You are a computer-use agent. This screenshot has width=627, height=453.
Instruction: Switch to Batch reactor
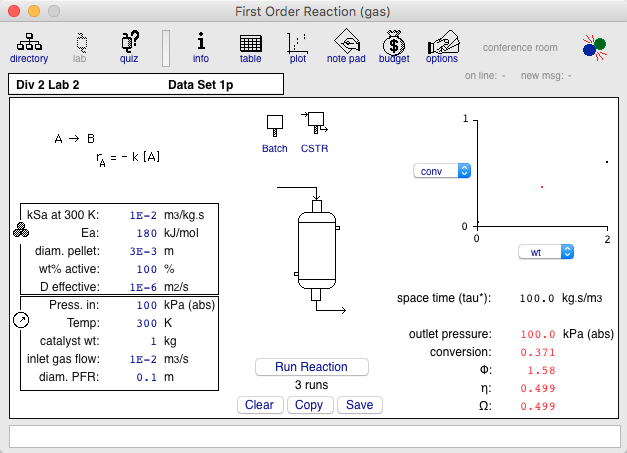275,134
